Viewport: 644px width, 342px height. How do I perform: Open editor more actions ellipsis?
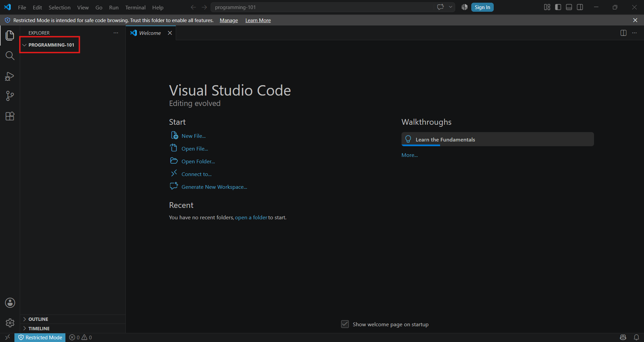[x=634, y=33]
